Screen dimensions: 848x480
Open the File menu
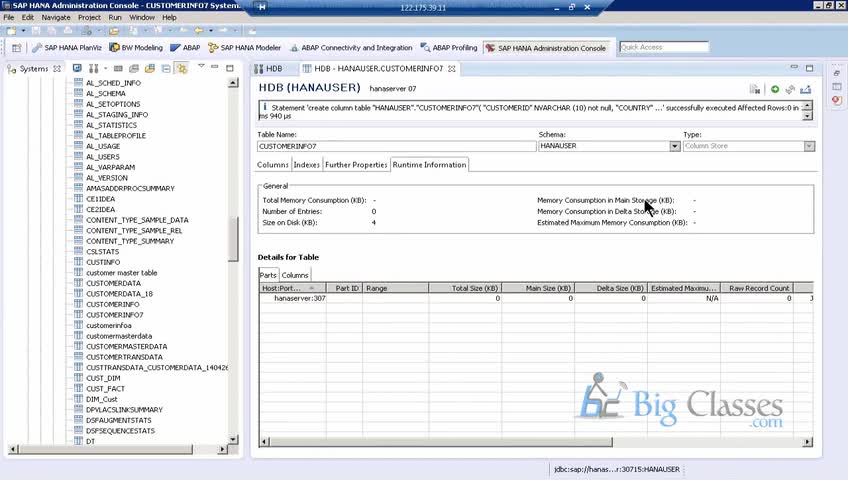click(9, 17)
